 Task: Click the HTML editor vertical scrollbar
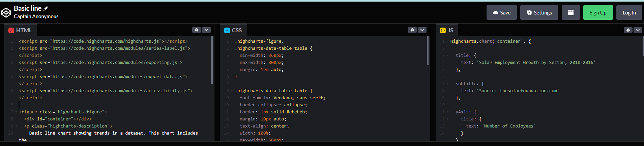pyautogui.click(x=212, y=60)
